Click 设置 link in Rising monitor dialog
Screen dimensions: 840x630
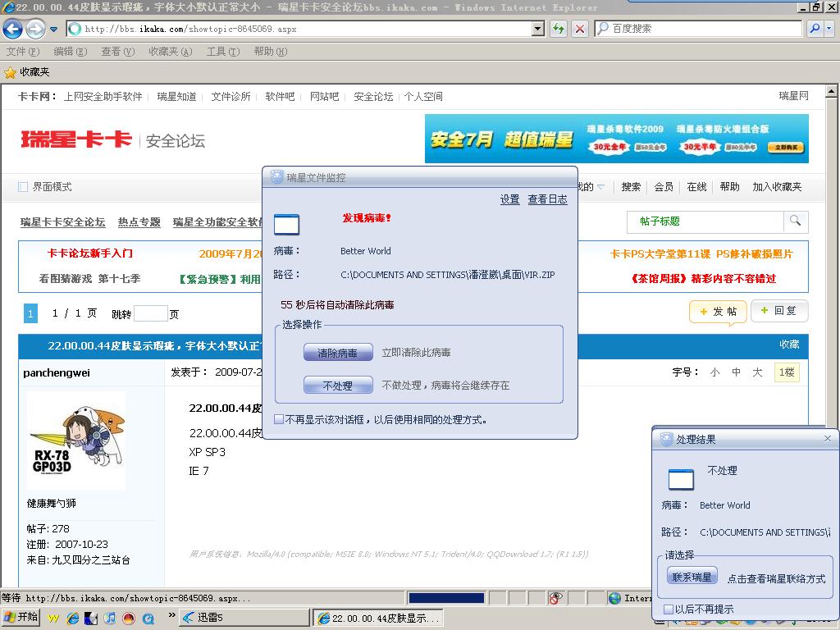(509, 199)
